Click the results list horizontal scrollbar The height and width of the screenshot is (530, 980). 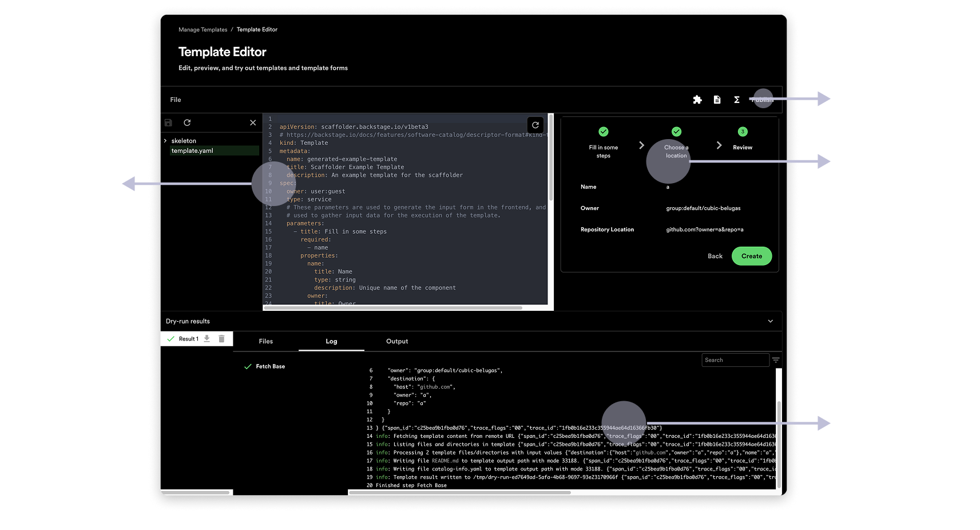point(196,492)
